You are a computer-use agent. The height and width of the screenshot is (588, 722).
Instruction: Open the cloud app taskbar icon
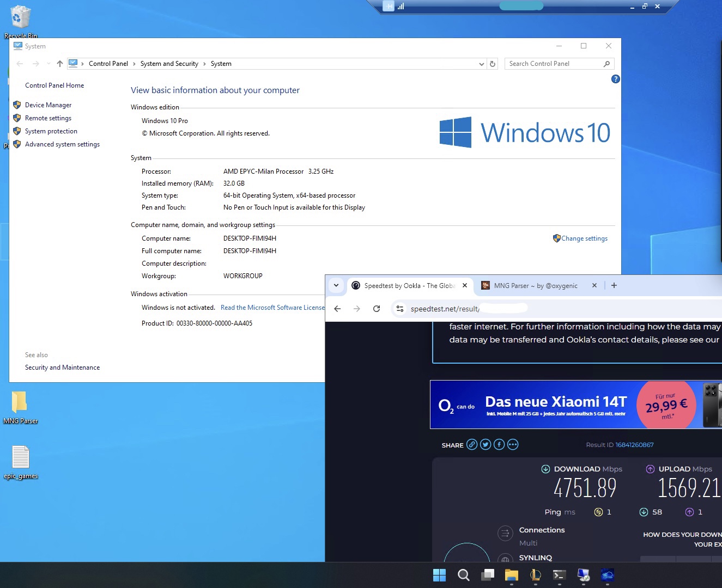[x=607, y=575]
